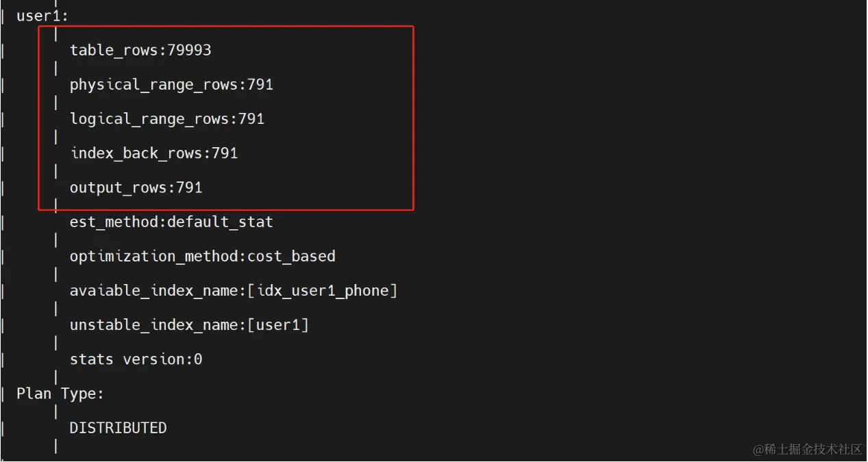
Task: Click the default_stat value
Action: (220, 222)
